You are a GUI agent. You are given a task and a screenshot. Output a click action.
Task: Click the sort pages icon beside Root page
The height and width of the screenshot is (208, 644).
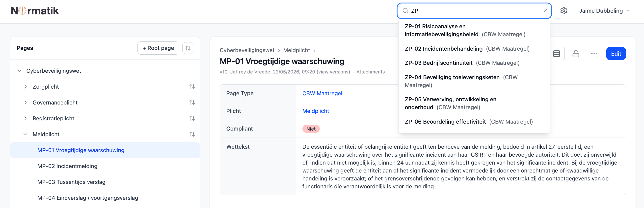[x=188, y=48]
